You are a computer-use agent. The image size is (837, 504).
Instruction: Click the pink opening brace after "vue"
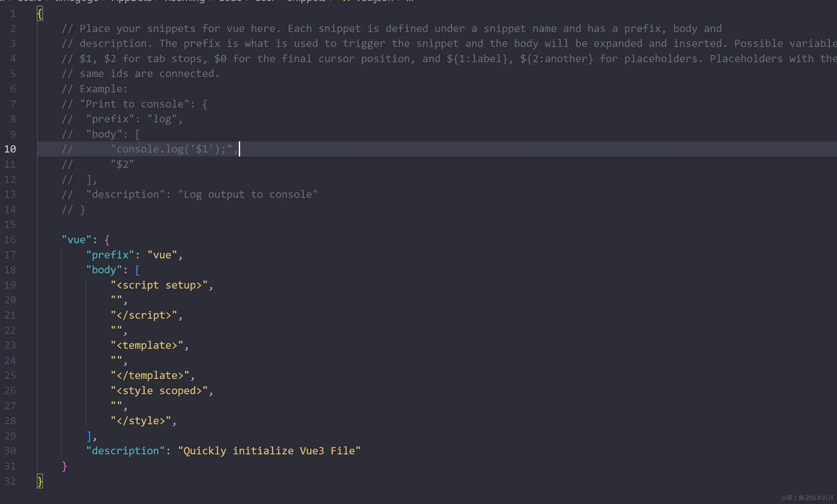click(x=107, y=240)
